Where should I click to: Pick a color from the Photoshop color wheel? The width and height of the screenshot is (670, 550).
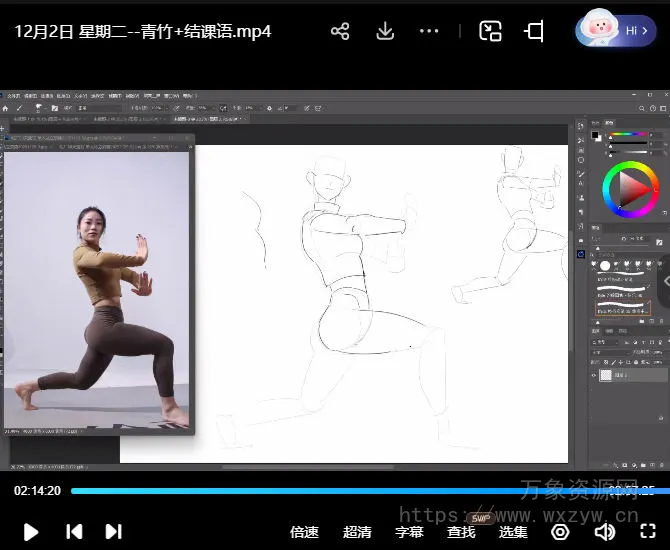(x=630, y=188)
